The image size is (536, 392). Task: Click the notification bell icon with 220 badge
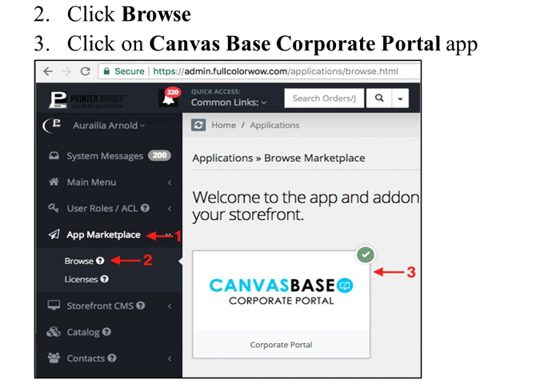click(x=169, y=99)
